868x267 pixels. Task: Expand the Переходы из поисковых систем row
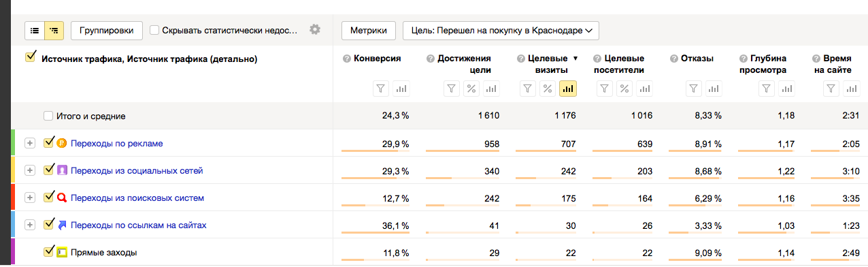point(29,198)
